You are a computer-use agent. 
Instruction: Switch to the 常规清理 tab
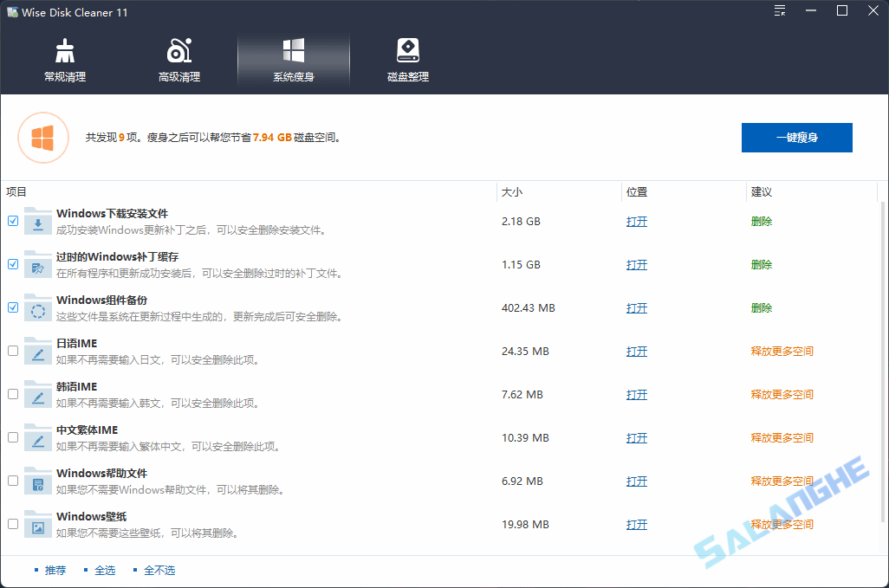(x=64, y=57)
